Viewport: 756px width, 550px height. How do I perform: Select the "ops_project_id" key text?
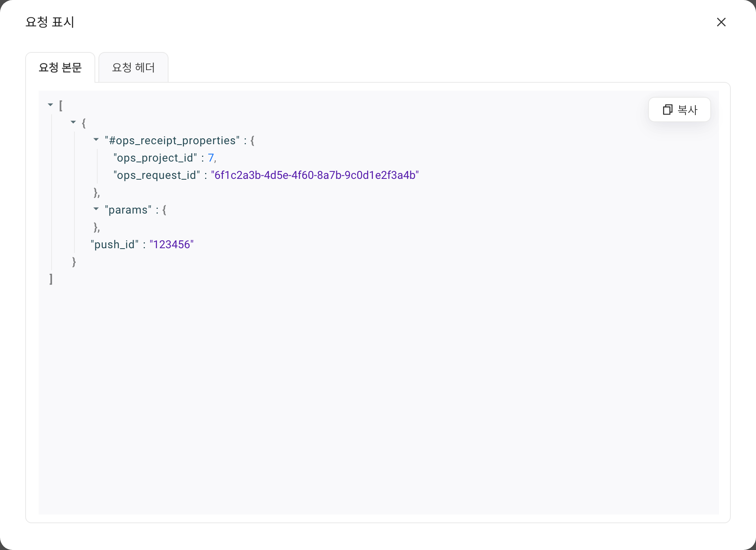[x=155, y=158]
